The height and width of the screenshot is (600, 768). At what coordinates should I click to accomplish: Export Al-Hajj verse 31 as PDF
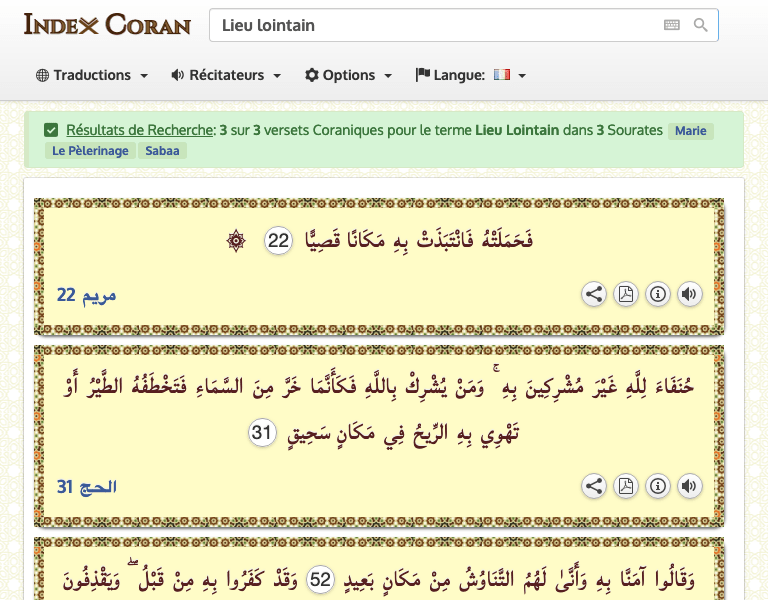(626, 486)
